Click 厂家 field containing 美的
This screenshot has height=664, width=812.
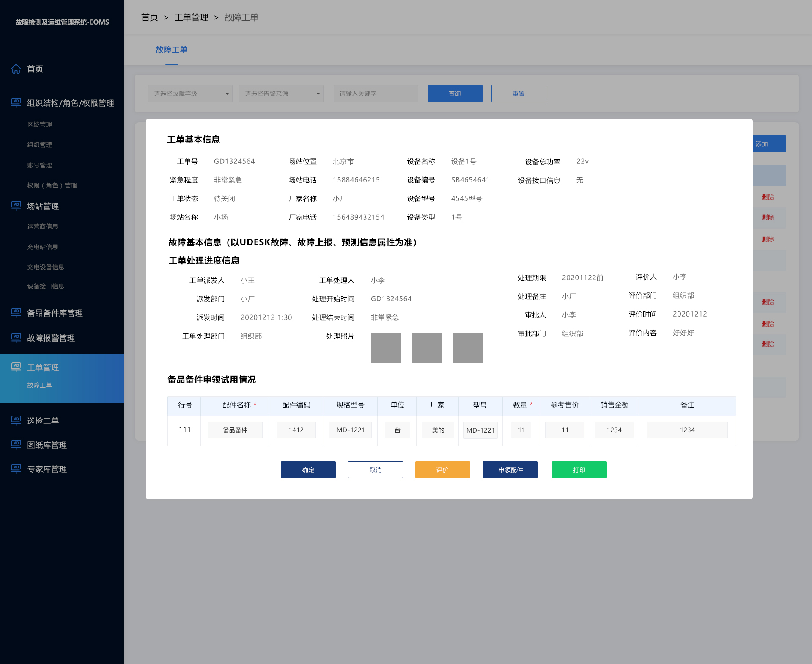coord(438,430)
